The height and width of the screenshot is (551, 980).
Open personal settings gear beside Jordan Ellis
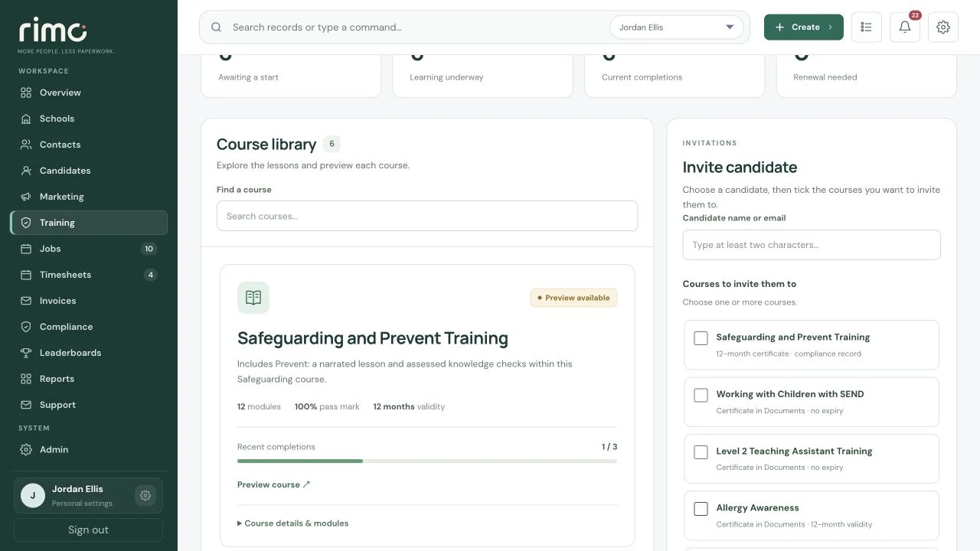(145, 495)
